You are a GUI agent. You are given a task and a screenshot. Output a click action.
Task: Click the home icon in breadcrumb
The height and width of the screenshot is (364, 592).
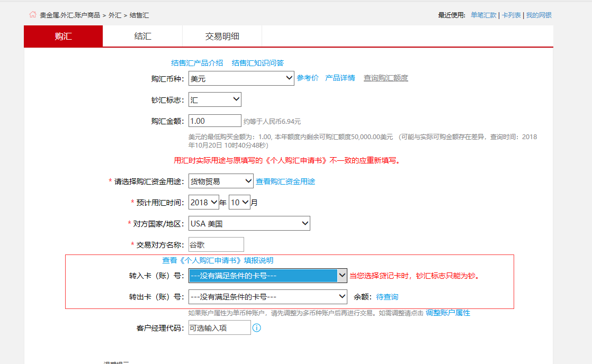pyautogui.click(x=33, y=15)
